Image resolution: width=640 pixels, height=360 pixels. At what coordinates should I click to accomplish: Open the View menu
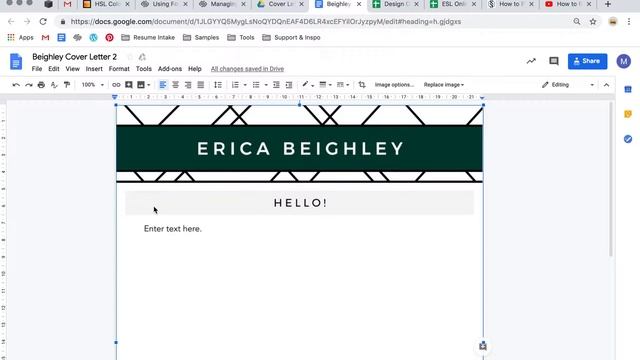point(73,69)
